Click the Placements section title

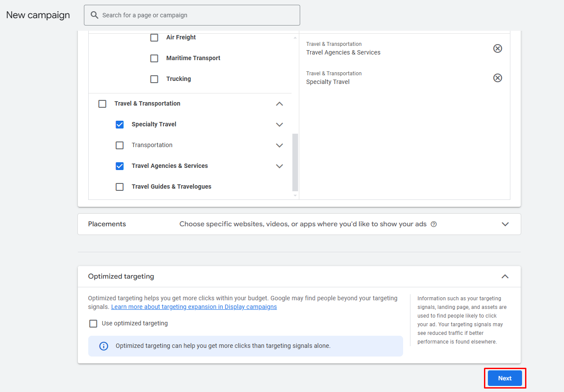[x=107, y=224]
